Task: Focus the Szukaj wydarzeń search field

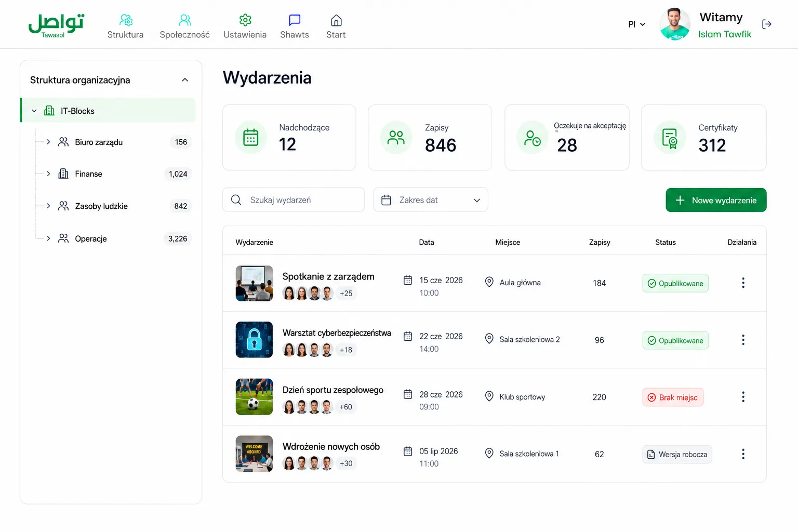Action: [294, 199]
